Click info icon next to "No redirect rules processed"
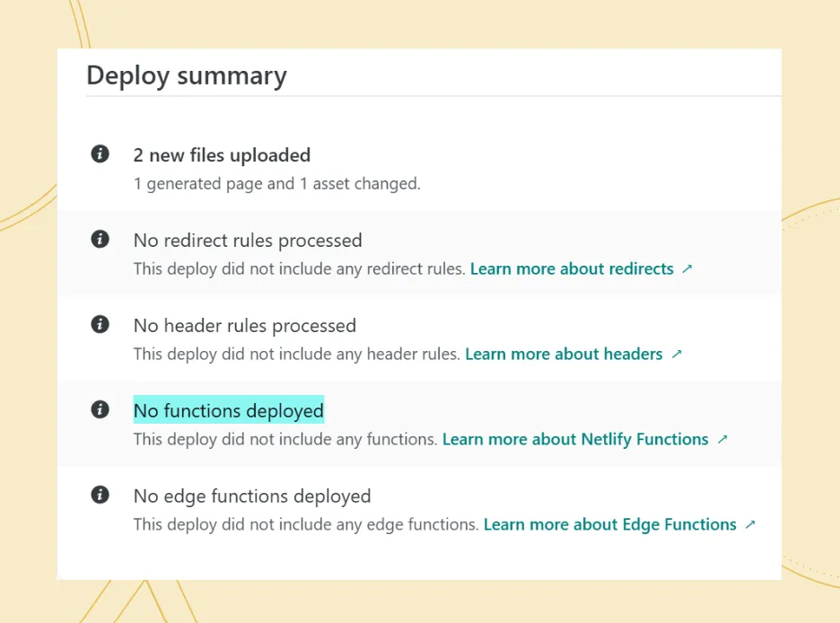 point(101,240)
